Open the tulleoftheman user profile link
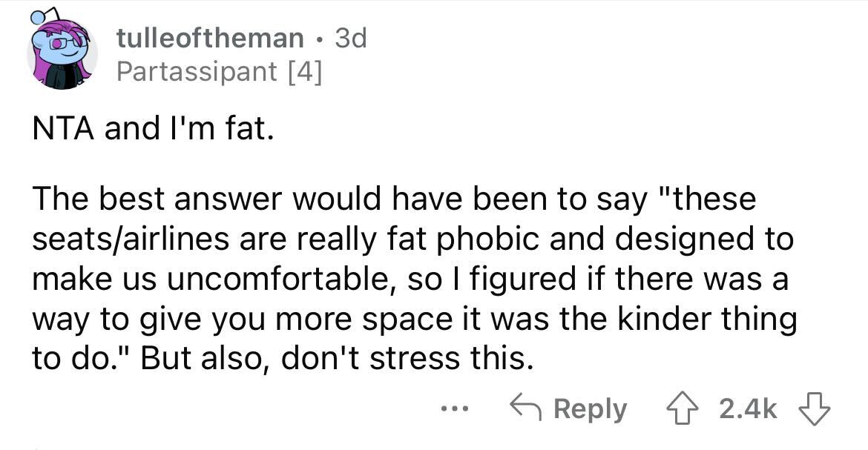 pos(210,39)
